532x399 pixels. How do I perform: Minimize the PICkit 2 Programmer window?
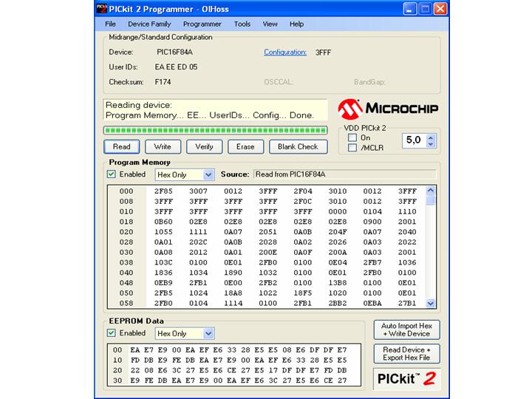[x=410, y=8]
